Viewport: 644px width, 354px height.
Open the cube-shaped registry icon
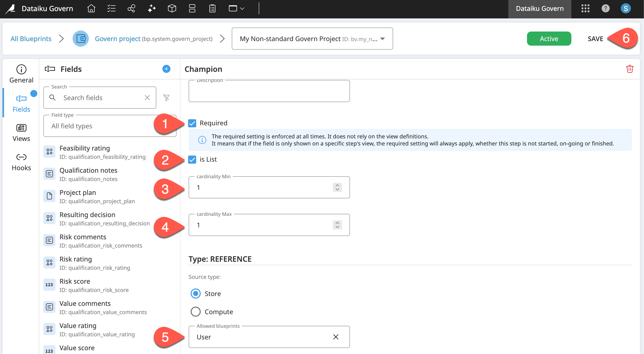[x=172, y=9]
